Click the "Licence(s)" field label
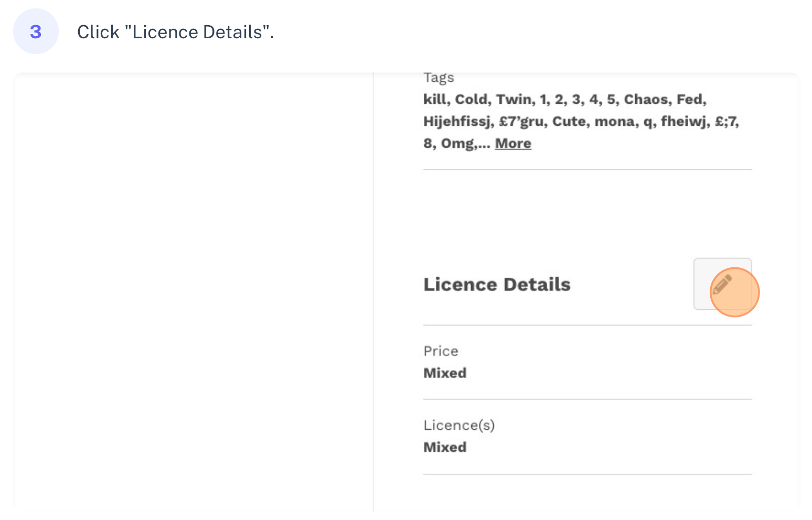The width and height of the screenshot is (812, 520). pos(459,425)
